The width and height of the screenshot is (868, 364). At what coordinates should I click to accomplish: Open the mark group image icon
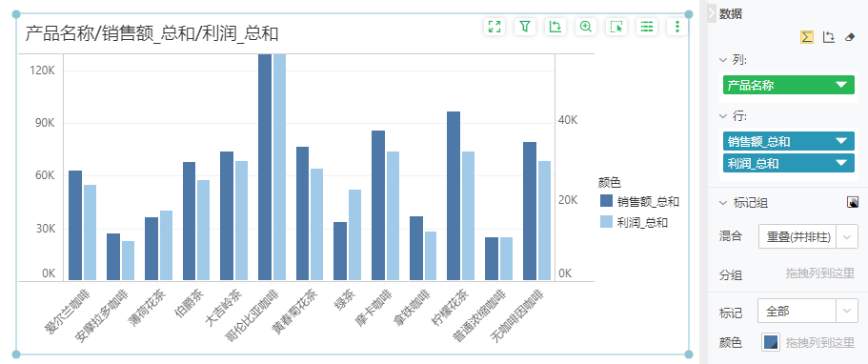pyautogui.click(x=853, y=202)
